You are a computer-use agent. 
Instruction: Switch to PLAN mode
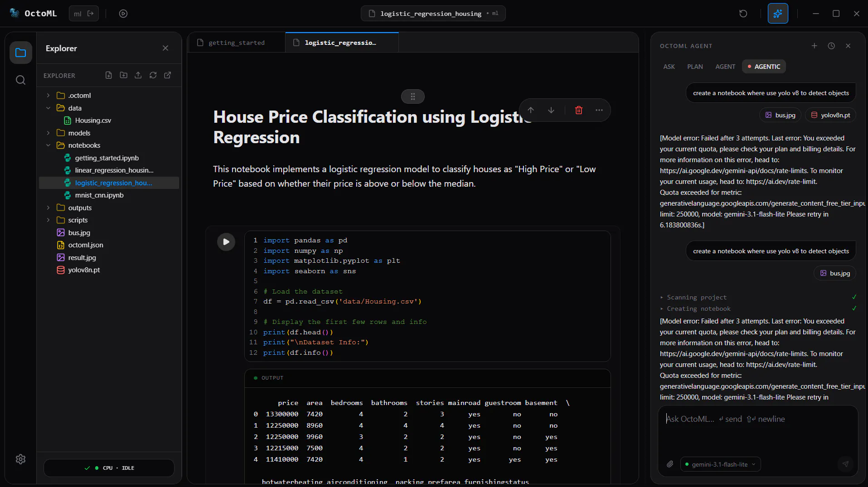(x=695, y=67)
